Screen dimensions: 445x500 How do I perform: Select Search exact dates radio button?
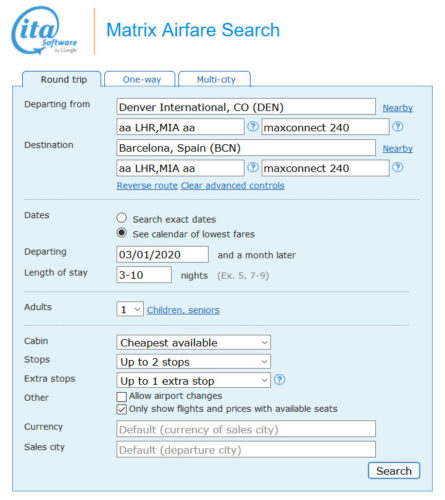(122, 218)
